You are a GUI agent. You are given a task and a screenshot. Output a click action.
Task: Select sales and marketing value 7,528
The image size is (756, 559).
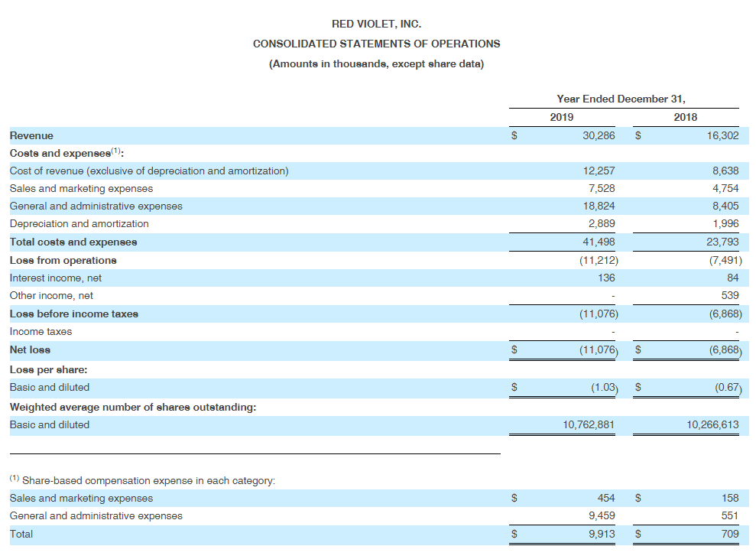(x=602, y=189)
